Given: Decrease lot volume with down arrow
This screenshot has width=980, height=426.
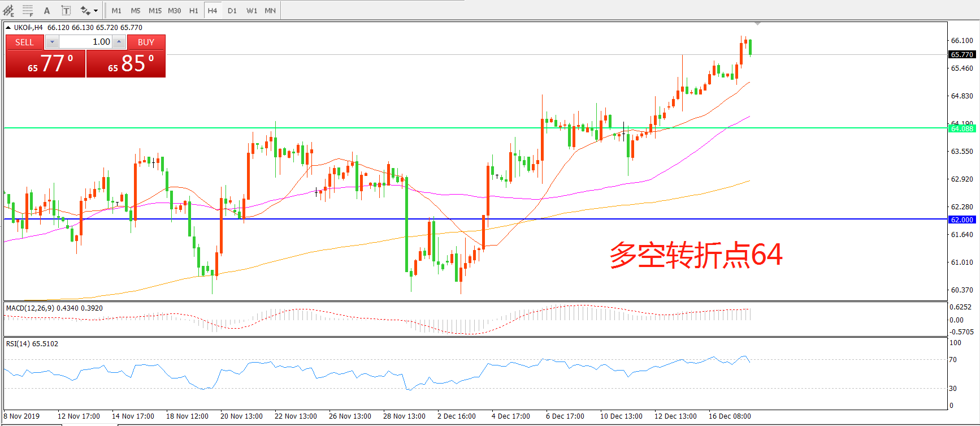Looking at the screenshot, I should point(52,42).
